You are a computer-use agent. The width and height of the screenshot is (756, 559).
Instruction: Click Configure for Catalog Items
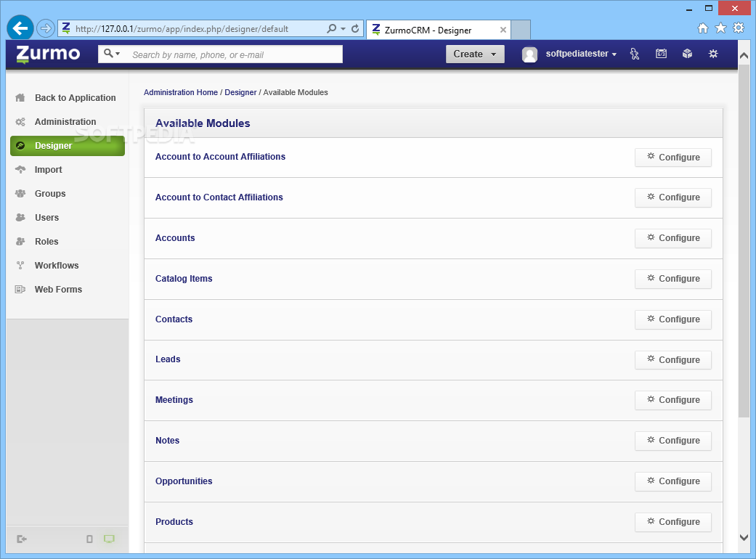click(673, 279)
